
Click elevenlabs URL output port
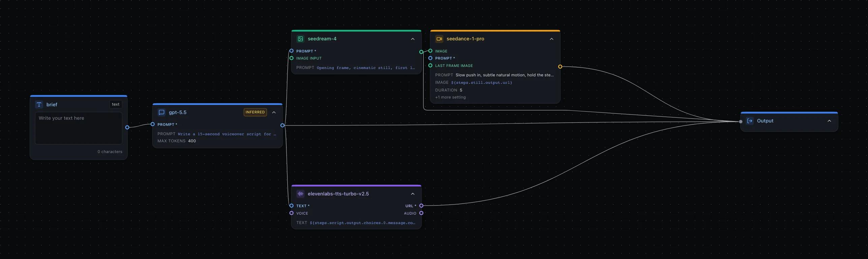point(421,206)
